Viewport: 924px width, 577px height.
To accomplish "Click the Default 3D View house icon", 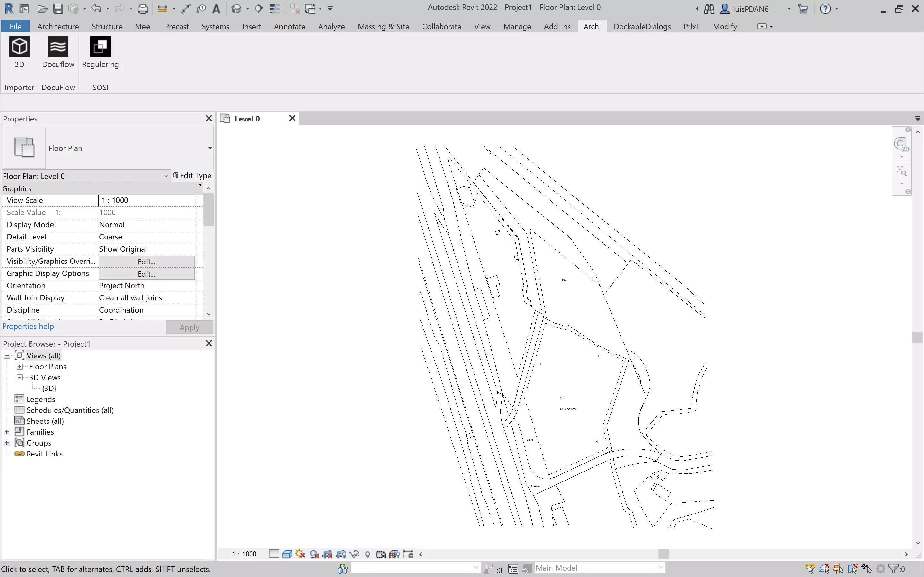I will tap(236, 8).
